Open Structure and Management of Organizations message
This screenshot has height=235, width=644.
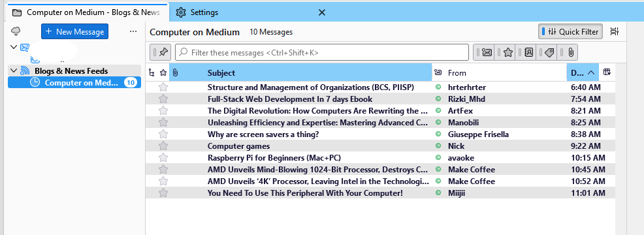click(x=310, y=87)
